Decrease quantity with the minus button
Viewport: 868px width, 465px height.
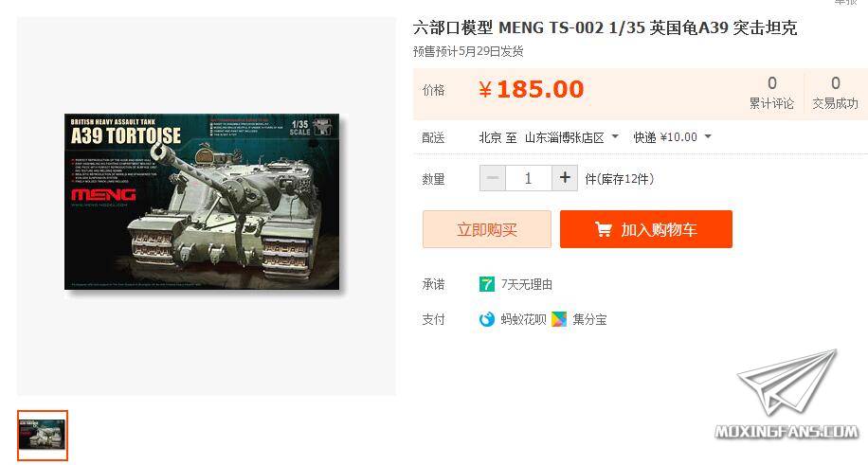[493, 178]
